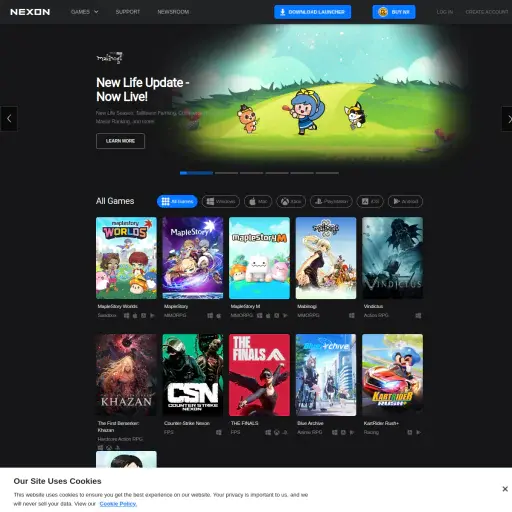The width and height of the screenshot is (512, 512).
Task: Open THE FINALS game cover
Action: (x=259, y=375)
